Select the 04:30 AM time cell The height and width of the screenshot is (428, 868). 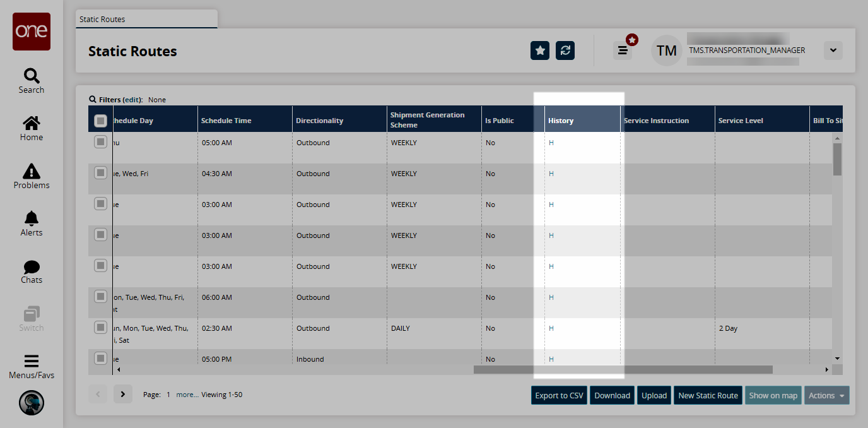pos(245,179)
